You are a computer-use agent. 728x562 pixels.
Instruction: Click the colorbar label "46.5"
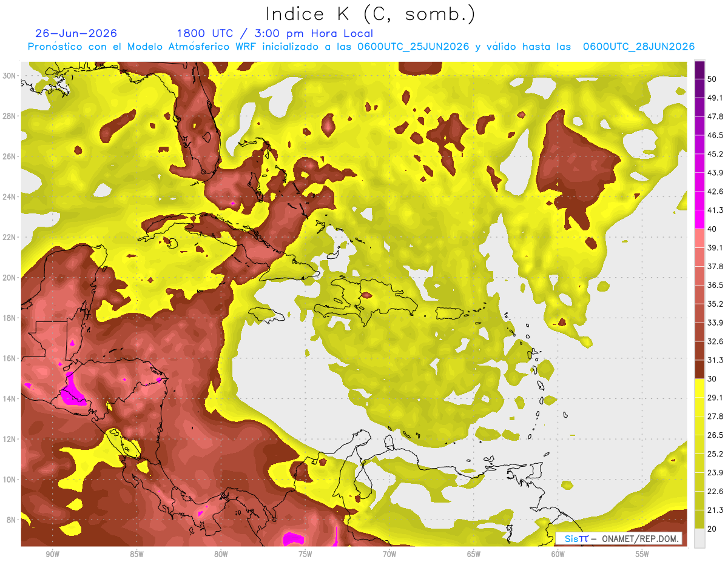(715, 135)
